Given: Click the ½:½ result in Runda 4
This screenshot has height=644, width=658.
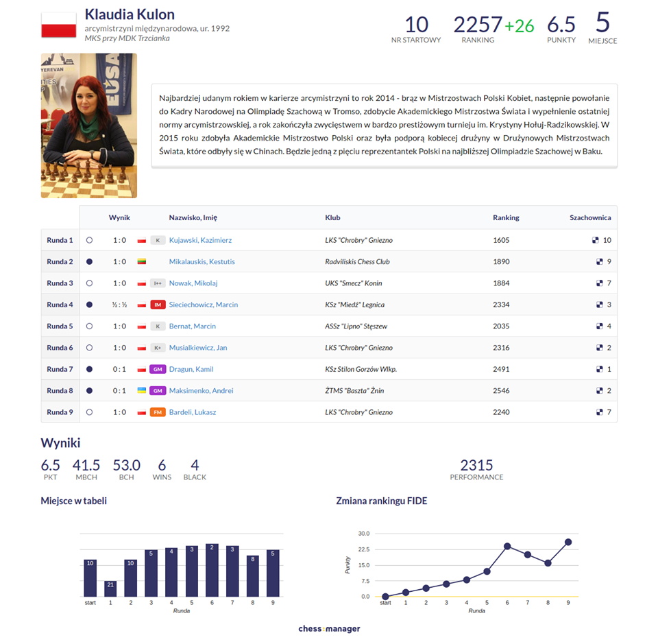Looking at the screenshot, I should tap(119, 305).
